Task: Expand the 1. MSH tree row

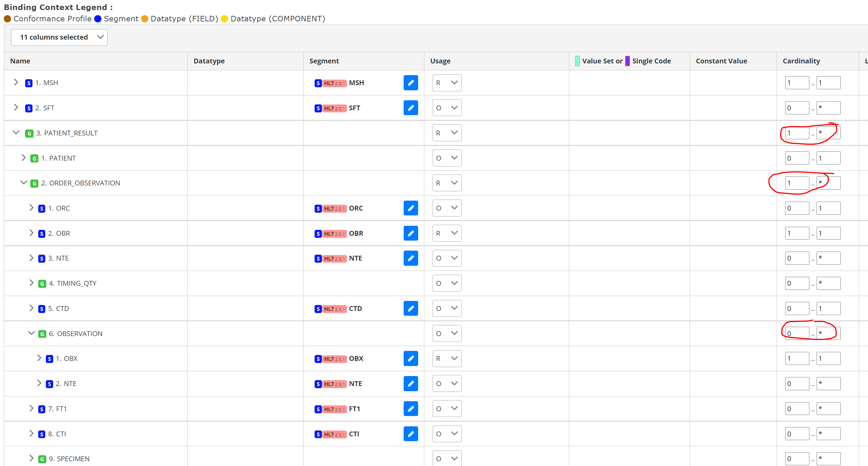Action: 16,82
